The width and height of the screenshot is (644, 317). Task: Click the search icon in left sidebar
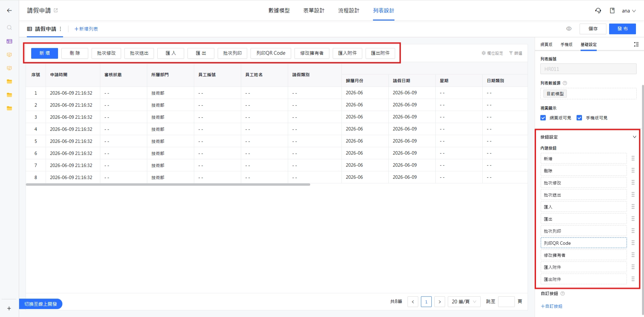(x=9, y=27)
